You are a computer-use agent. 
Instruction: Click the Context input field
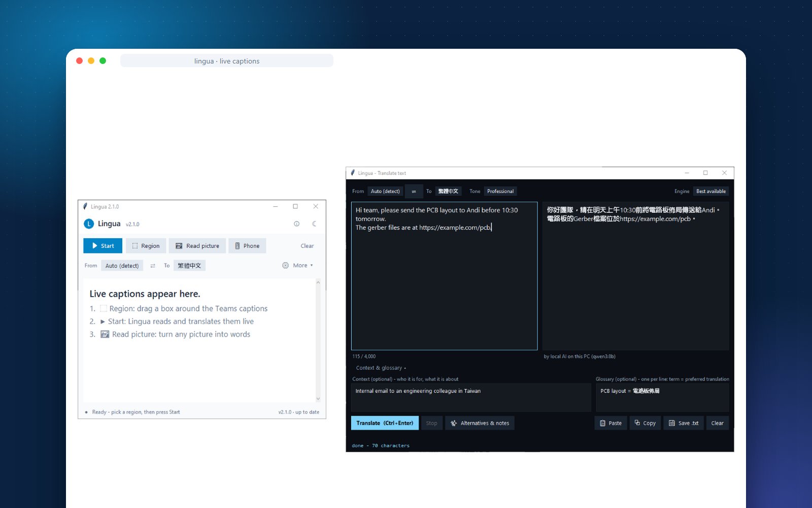(471, 397)
